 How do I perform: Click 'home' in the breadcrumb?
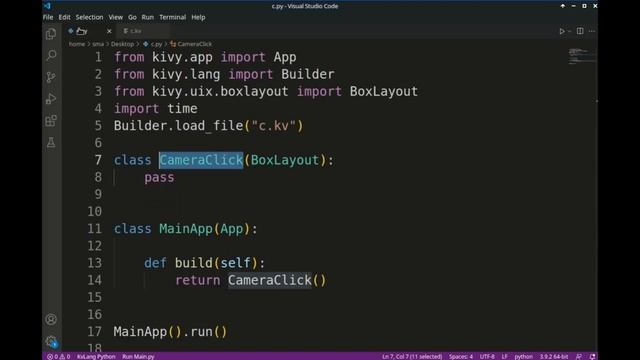pyautogui.click(x=77, y=44)
